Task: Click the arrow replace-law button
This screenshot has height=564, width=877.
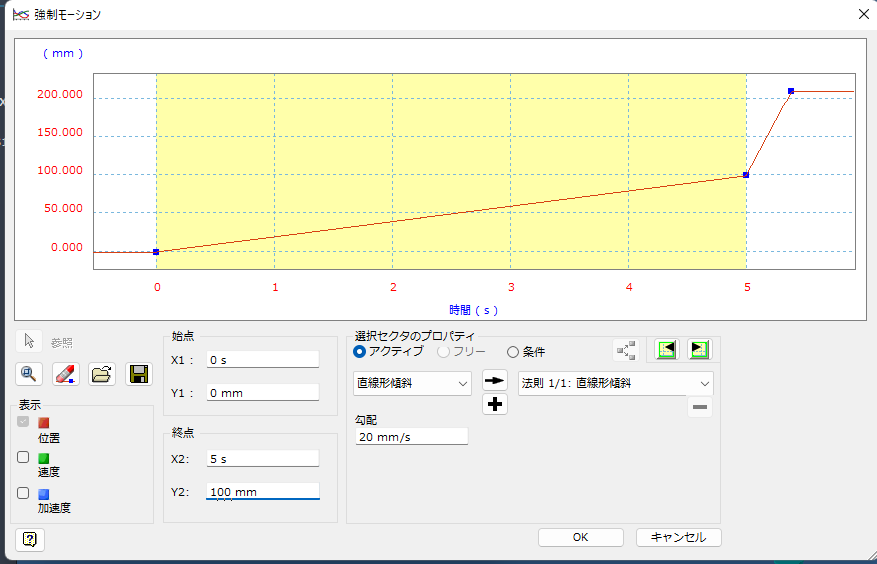Action: 494,381
